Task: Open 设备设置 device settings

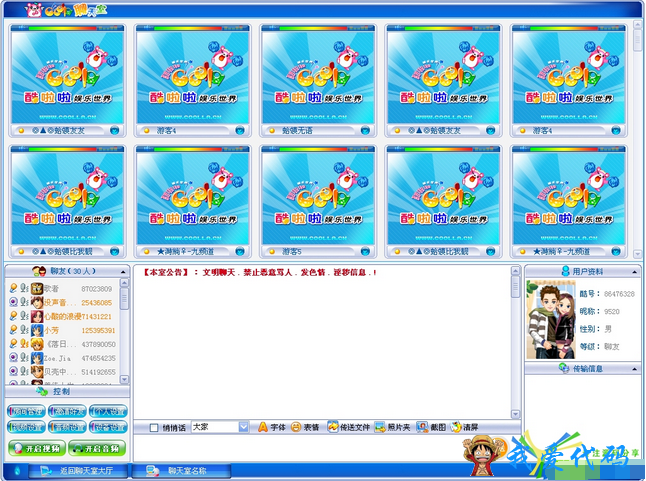Action: click(108, 427)
